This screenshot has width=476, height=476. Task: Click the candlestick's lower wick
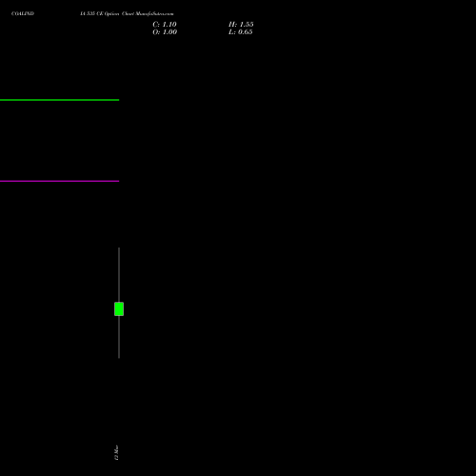click(119, 337)
